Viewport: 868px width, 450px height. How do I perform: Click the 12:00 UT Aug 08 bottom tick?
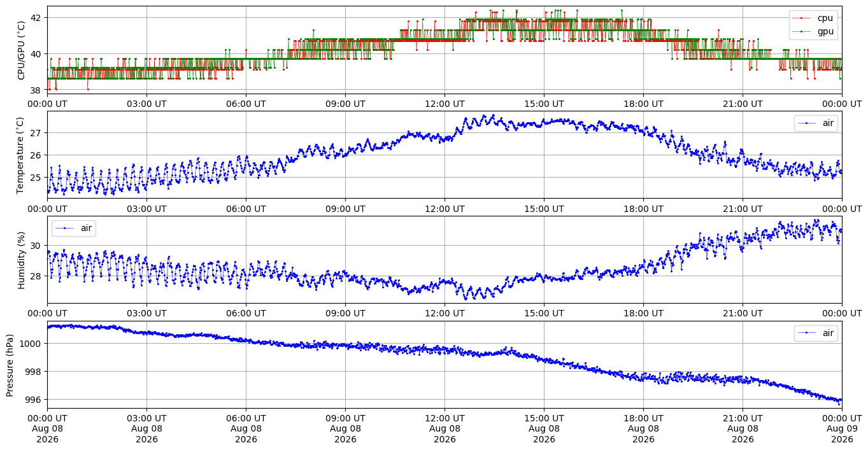[x=445, y=429]
